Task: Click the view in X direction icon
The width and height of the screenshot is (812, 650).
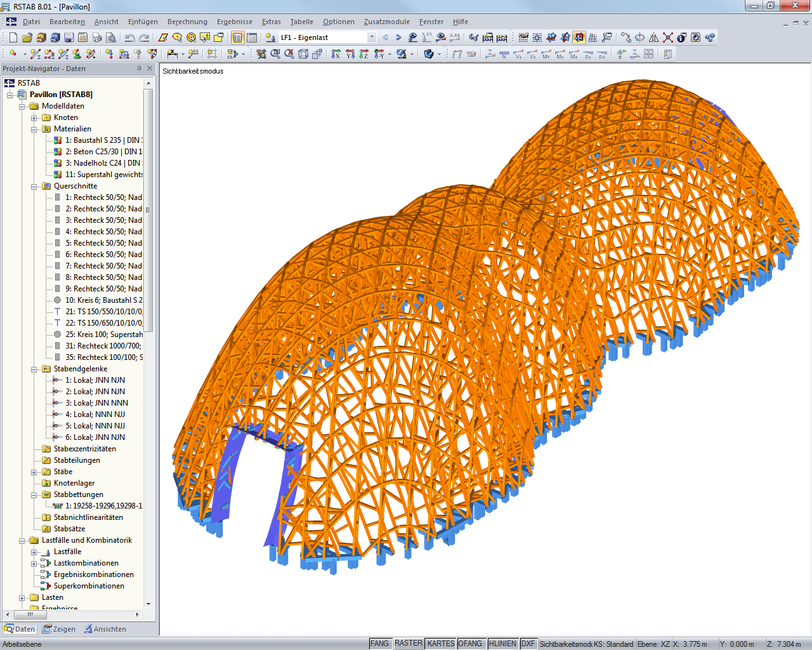Action: [336, 54]
